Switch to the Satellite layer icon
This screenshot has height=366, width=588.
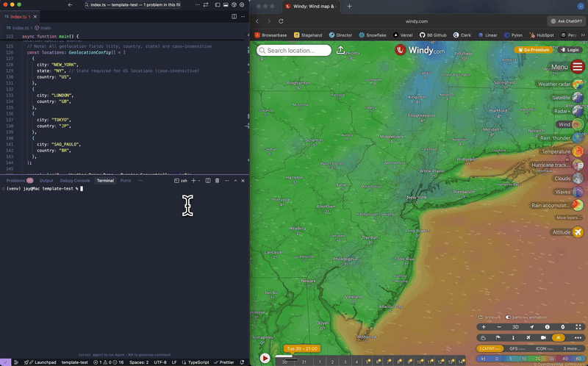578,98
